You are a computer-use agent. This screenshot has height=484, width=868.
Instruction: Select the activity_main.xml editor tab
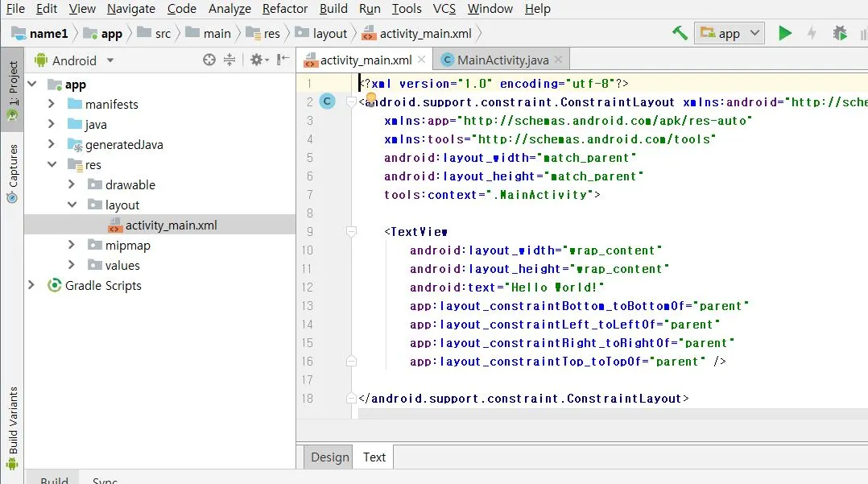click(366, 60)
